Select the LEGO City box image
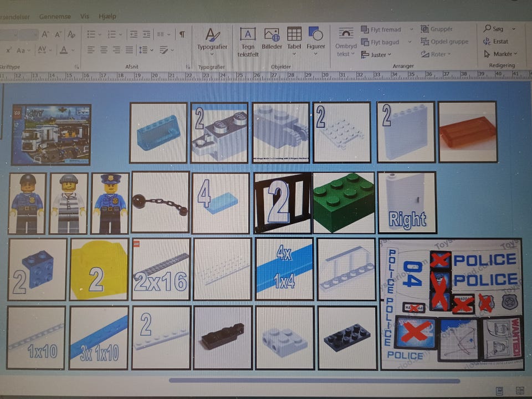 (51, 135)
